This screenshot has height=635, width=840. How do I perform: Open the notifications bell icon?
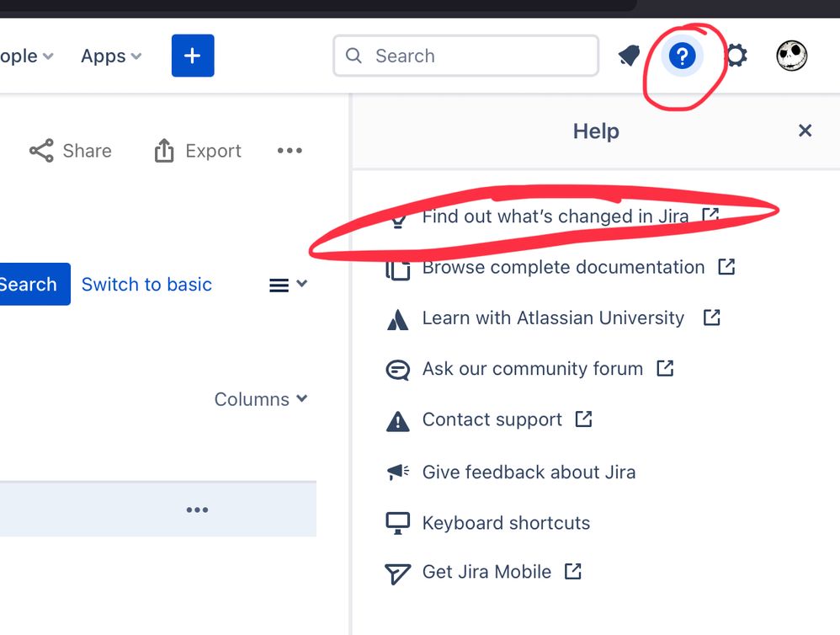pos(629,56)
